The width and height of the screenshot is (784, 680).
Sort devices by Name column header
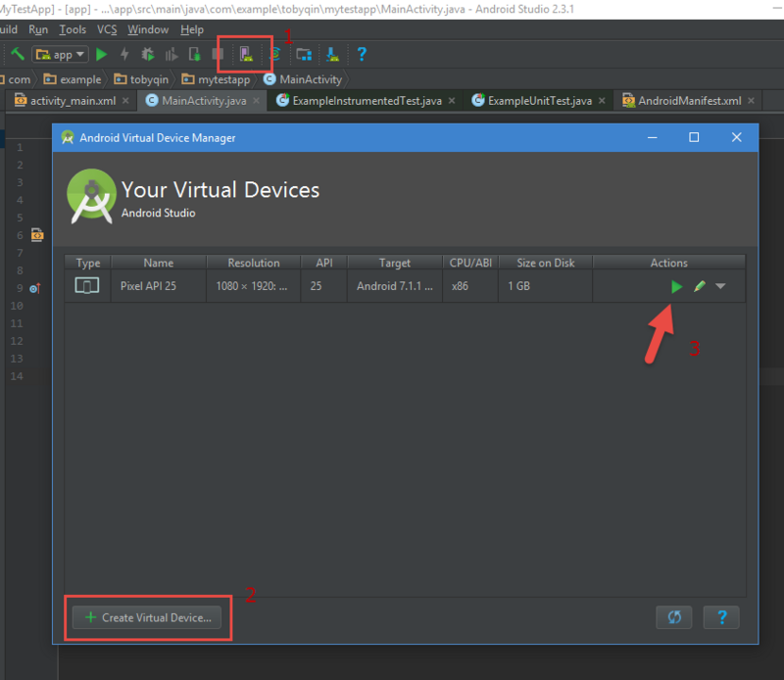[159, 263]
